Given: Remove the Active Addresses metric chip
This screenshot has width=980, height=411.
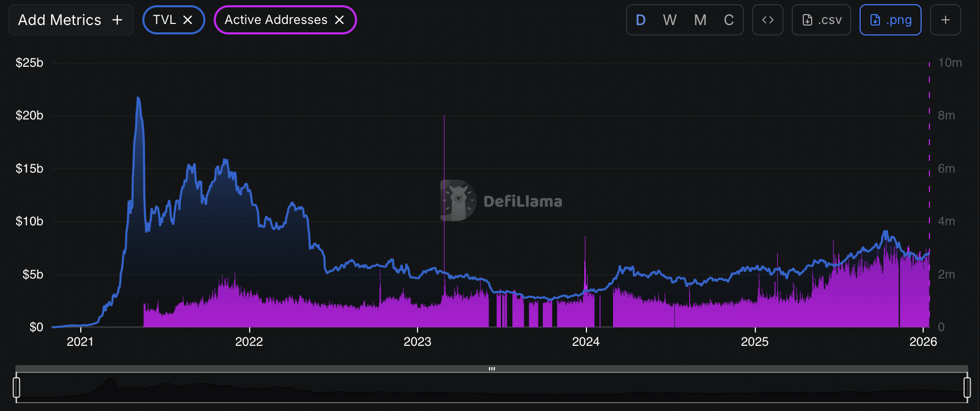Looking at the screenshot, I should pyautogui.click(x=339, y=20).
